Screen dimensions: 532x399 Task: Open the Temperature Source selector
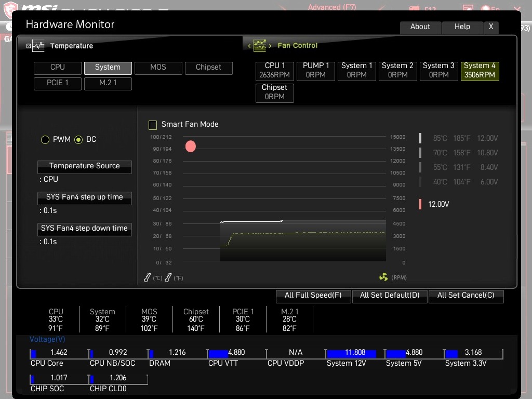(84, 166)
